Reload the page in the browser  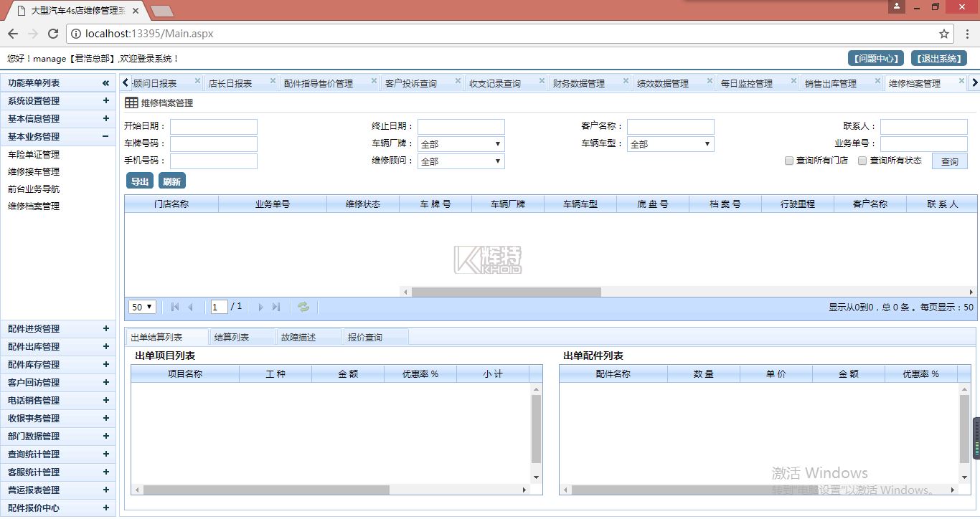click(x=52, y=34)
